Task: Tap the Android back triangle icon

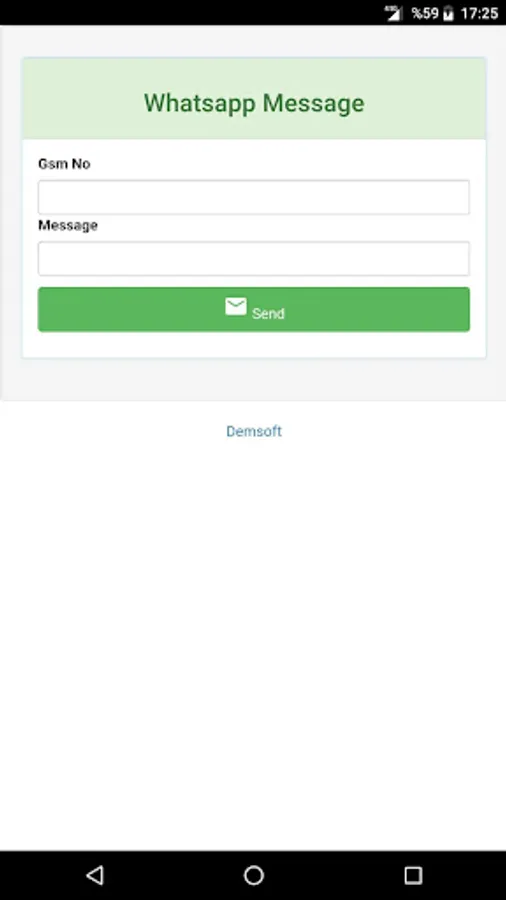Action: pyautogui.click(x=95, y=875)
